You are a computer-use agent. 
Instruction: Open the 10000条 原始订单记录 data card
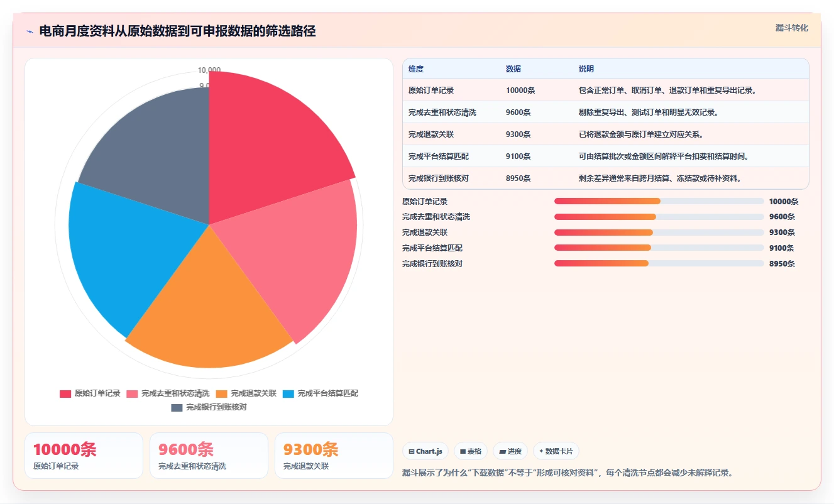(84, 456)
